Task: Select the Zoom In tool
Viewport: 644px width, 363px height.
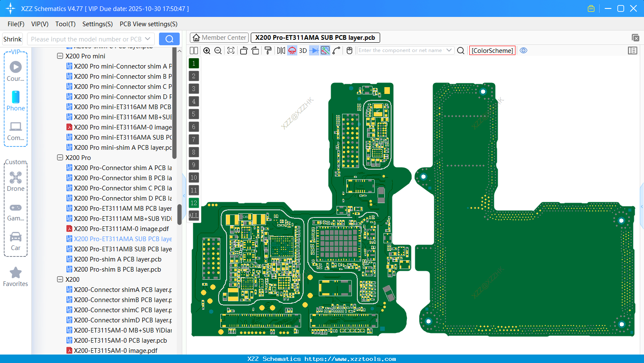Action: [x=207, y=50]
